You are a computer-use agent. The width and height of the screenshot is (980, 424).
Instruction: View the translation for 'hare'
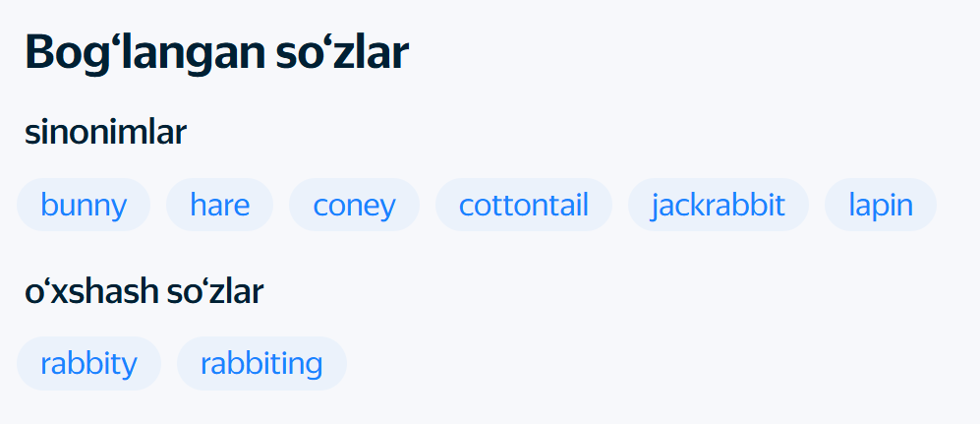click(x=219, y=205)
